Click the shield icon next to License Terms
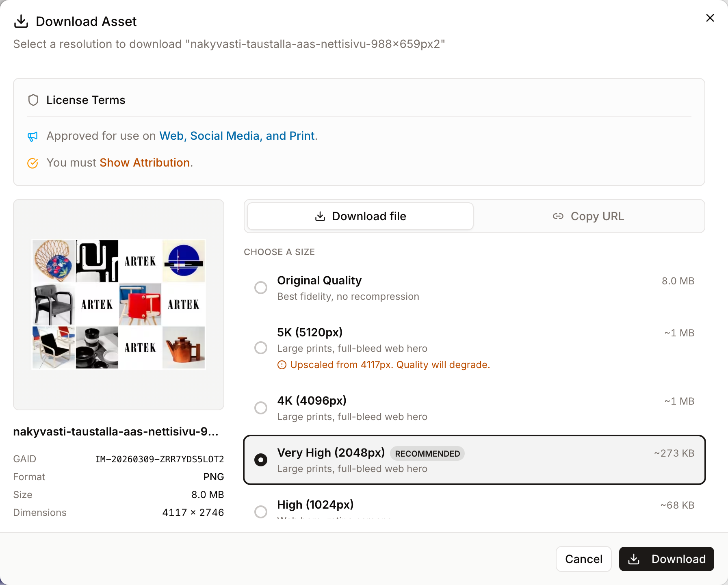 coord(33,100)
